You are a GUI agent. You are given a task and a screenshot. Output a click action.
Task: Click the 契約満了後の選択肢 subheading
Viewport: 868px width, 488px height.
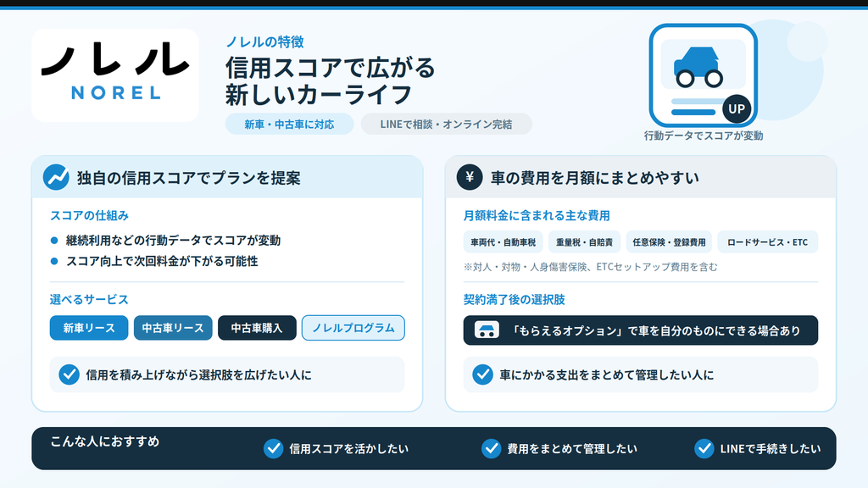[x=515, y=299]
